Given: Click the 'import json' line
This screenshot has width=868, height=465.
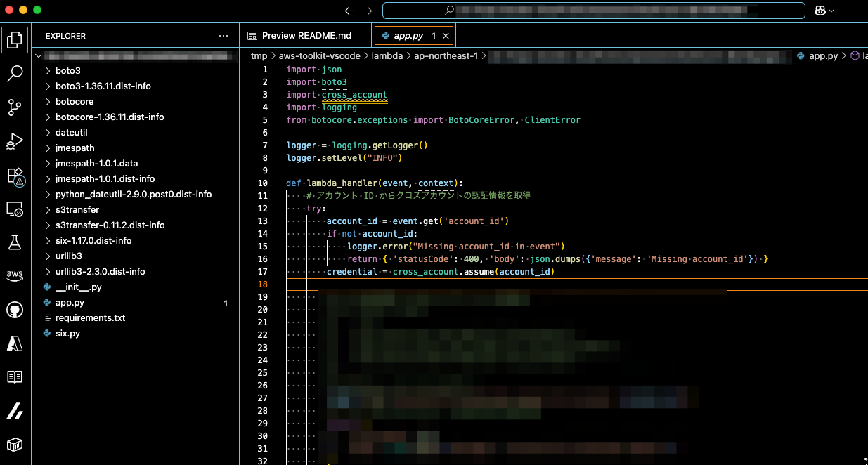Looking at the screenshot, I should pyautogui.click(x=314, y=70).
